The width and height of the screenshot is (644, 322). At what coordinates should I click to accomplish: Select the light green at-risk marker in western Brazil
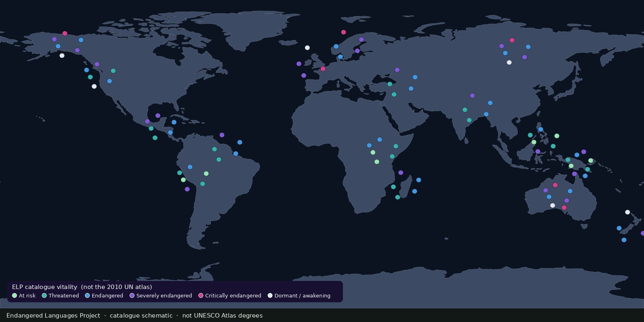206,174
